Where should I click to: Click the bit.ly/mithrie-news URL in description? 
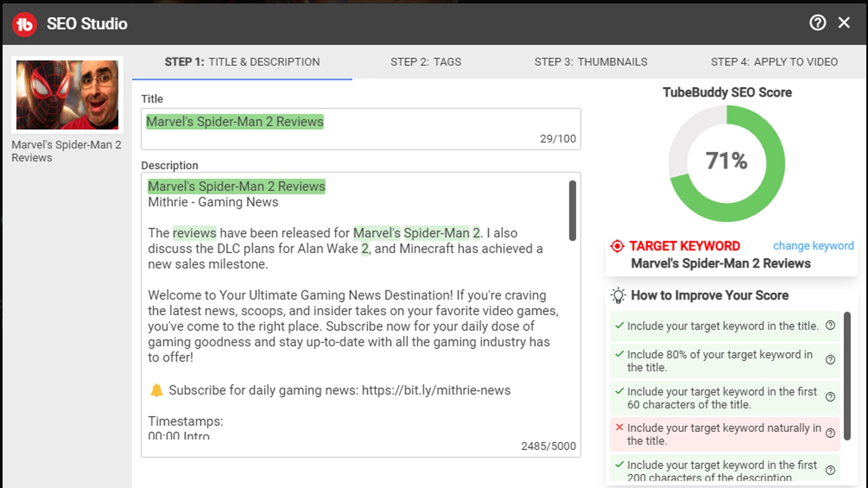(x=436, y=390)
